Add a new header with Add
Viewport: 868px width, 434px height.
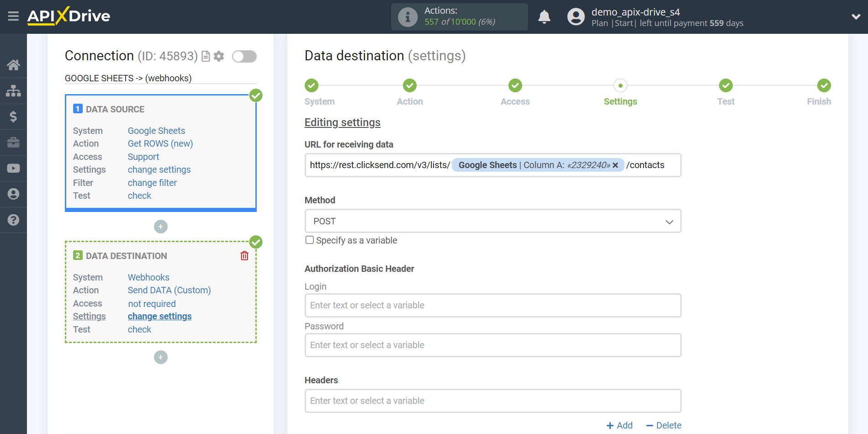[619, 425]
